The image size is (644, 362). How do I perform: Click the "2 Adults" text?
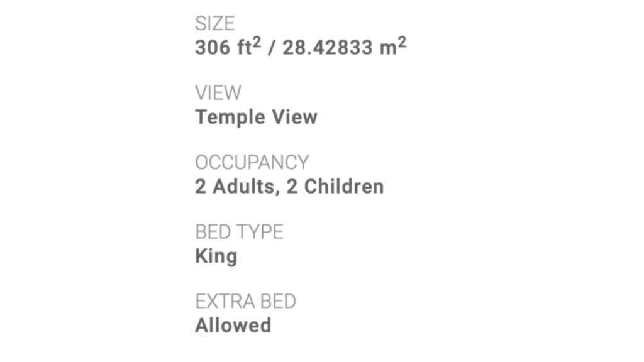[235, 187]
